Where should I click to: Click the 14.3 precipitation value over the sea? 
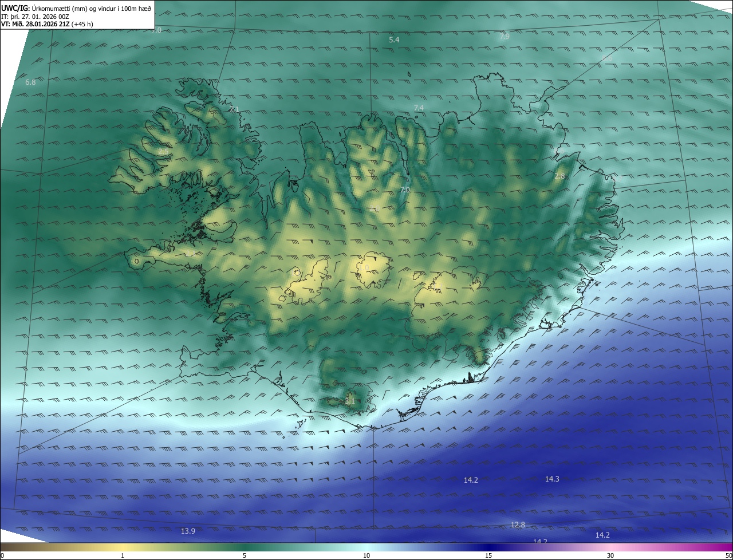coord(552,479)
